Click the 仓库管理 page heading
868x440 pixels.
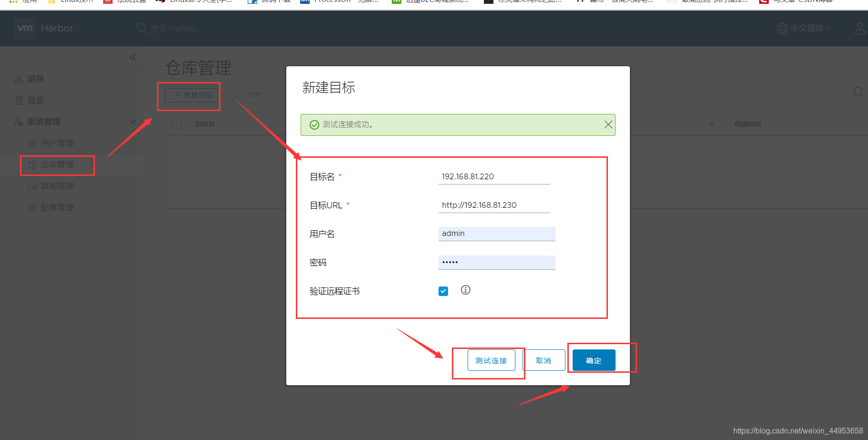point(198,68)
